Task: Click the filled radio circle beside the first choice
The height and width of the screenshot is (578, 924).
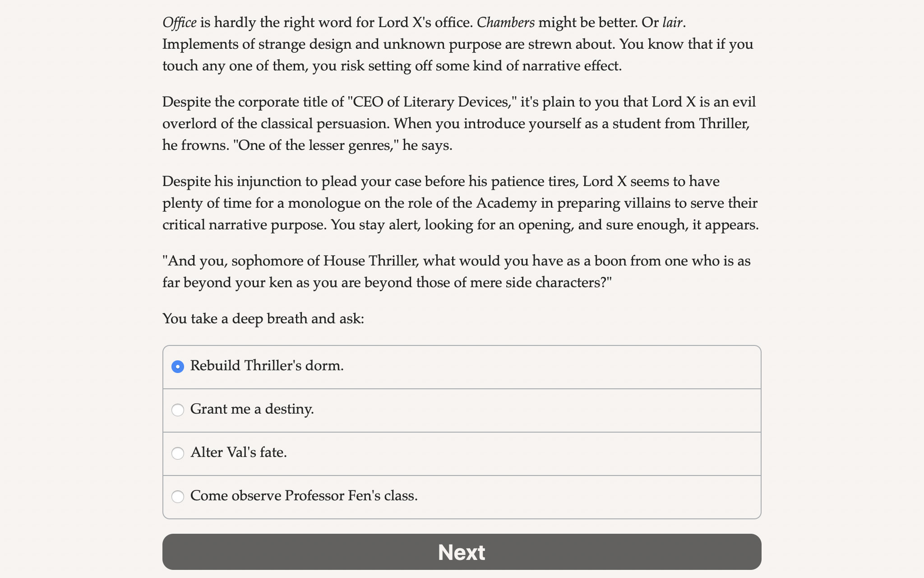Action: pyautogui.click(x=178, y=367)
